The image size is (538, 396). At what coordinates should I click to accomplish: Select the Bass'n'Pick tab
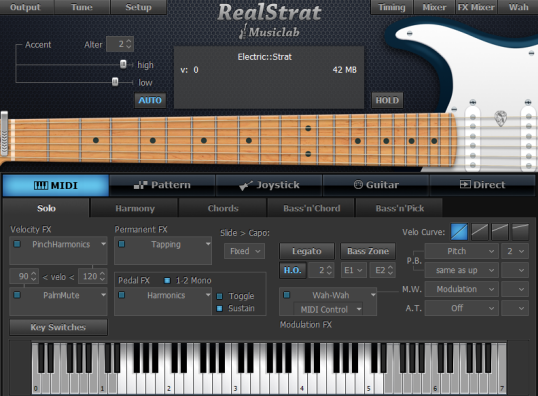399,208
